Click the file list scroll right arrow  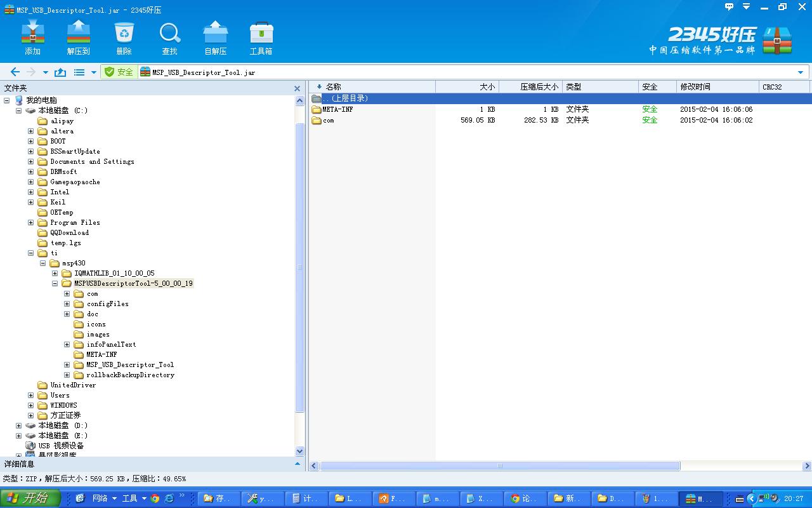coord(807,466)
